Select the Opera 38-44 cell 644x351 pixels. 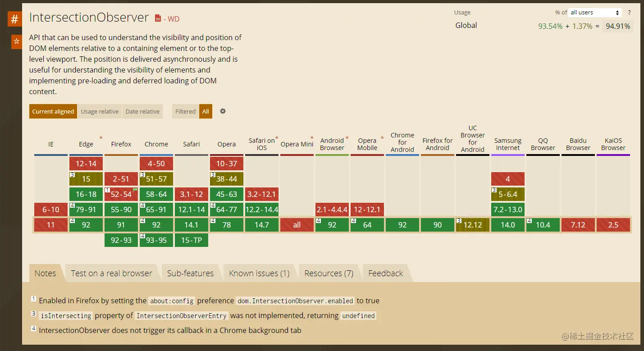coord(227,179)
